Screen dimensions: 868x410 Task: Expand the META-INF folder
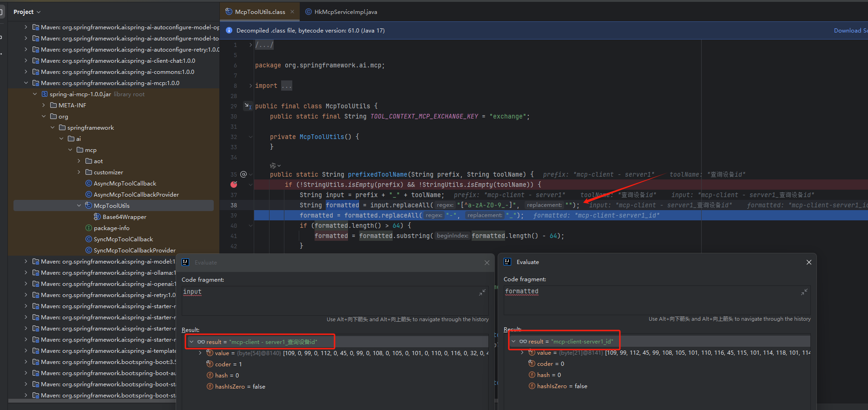pos(44,106)
